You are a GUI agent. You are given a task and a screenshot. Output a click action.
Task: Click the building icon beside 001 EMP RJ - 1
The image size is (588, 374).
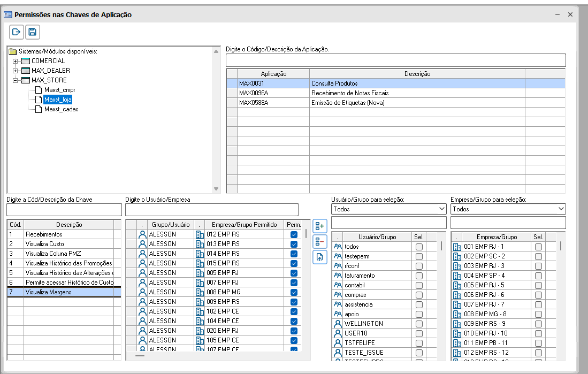click(x=457, y=247)
